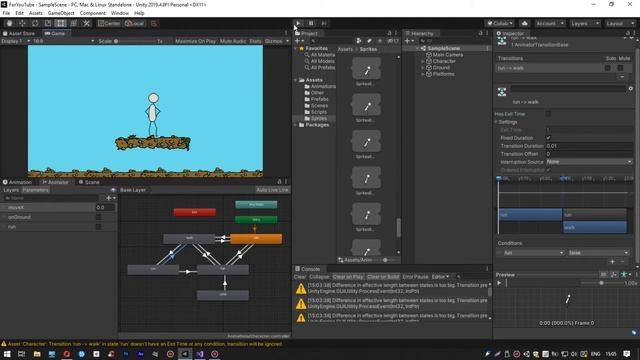640x360 pixels.
Task: Open the 16:9 aspect ratio dropdown
Action: (64, 41)
